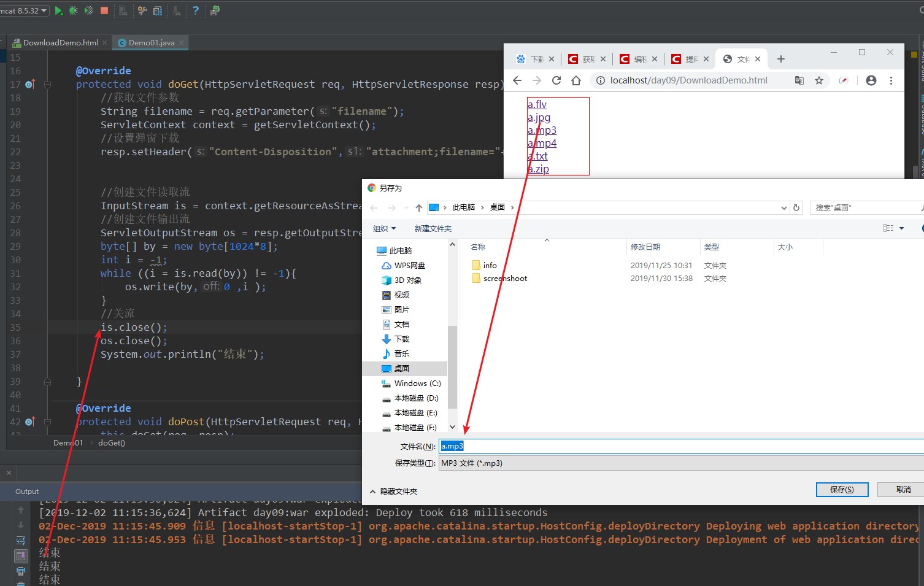Run with coverage from the IDE toolbar
The width and height of the screenshot is (924, 586).
(x=89, y=10)
